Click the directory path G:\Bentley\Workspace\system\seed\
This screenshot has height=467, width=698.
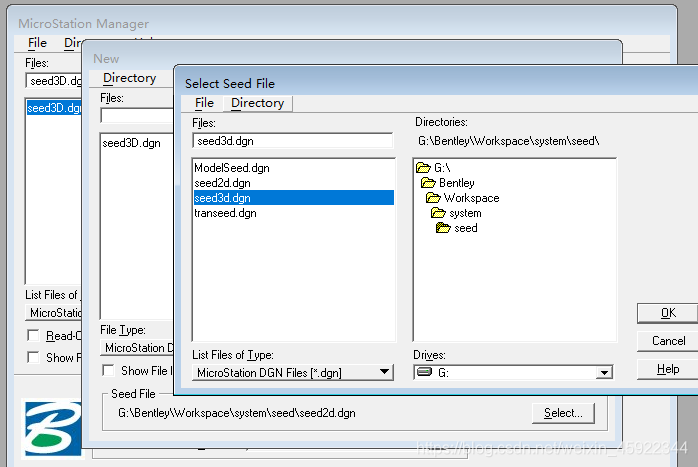click(x=508, y=141)
